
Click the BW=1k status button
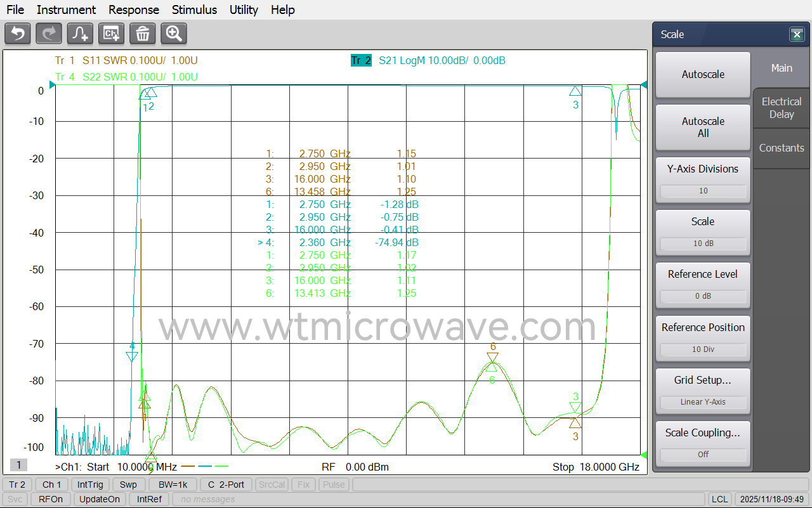(x=173, y=485)
